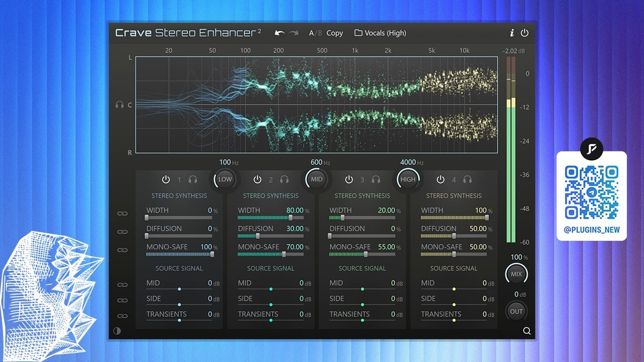Adjust band 2 WIDTH slider at 80.00
The image size is (644, 362).
270,218
